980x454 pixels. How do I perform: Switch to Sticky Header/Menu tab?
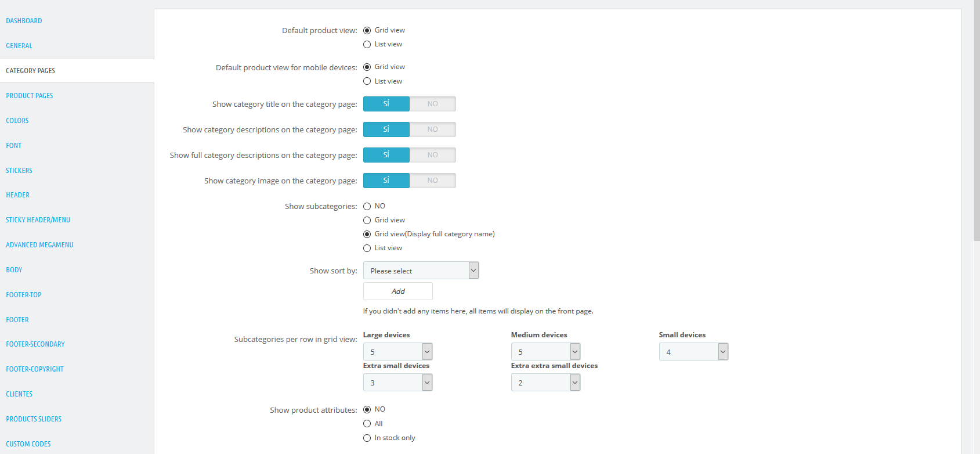point(38,220)
